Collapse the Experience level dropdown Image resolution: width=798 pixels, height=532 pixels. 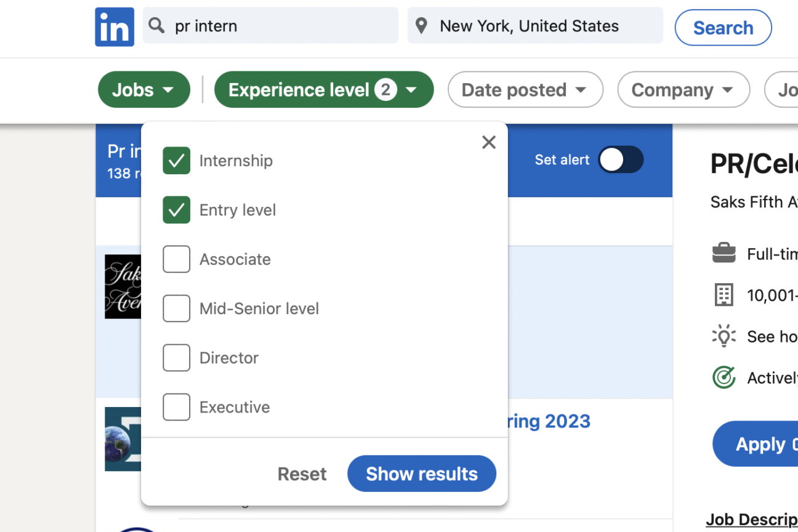[324, 90]
